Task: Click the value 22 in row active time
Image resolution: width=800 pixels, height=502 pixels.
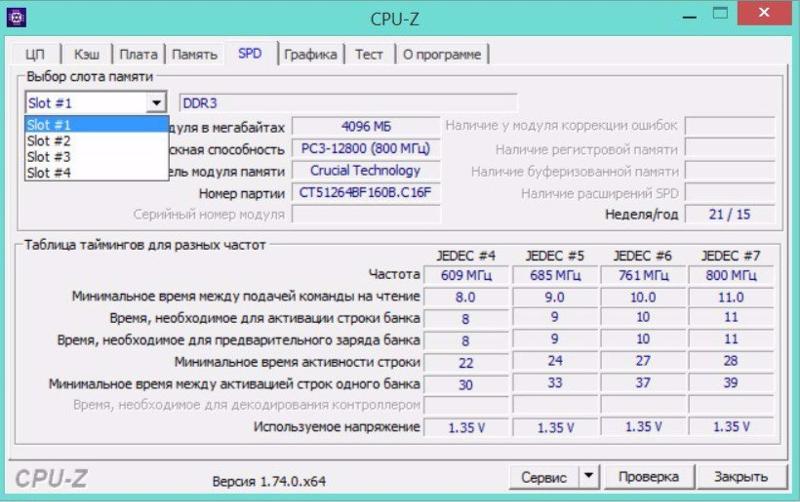Action: click(x=466, y=363)
